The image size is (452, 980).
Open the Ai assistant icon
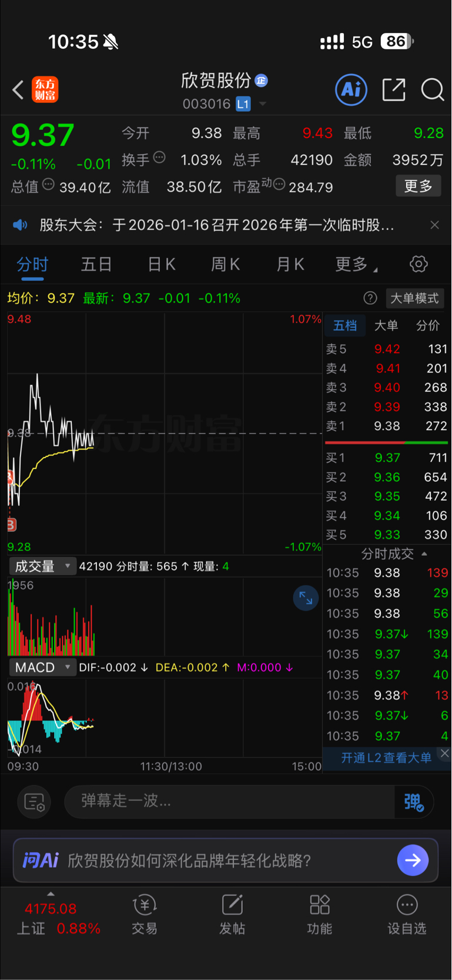tap(351, 90)
